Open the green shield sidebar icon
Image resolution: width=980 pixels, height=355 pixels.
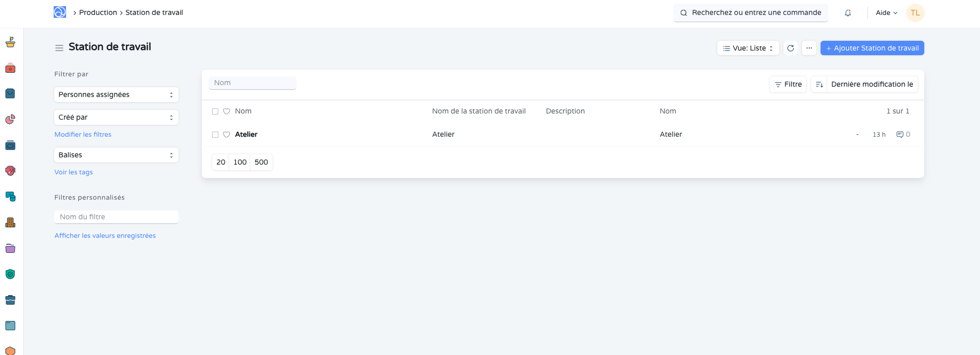point(10,274)
